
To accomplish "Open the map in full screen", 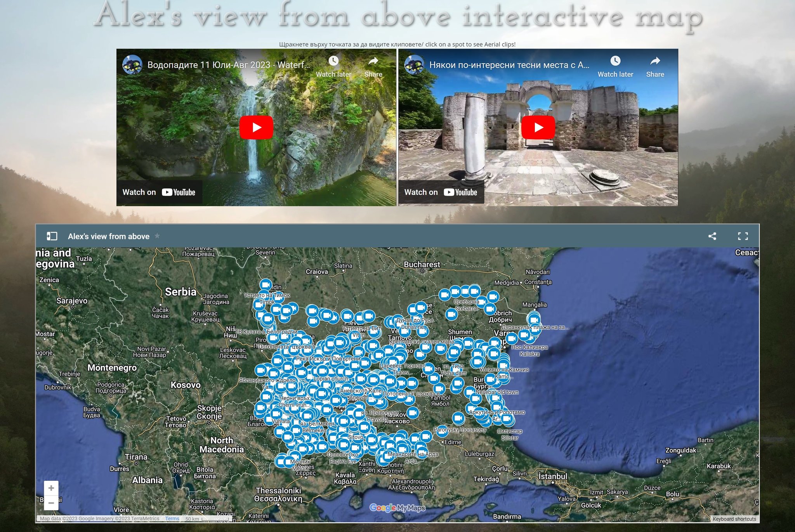I will point(743,236).
